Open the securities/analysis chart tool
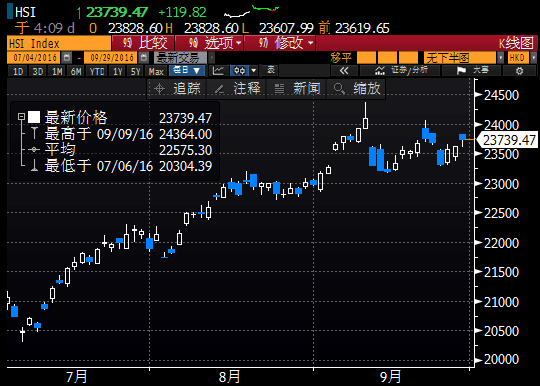 [x=400, y=71]
